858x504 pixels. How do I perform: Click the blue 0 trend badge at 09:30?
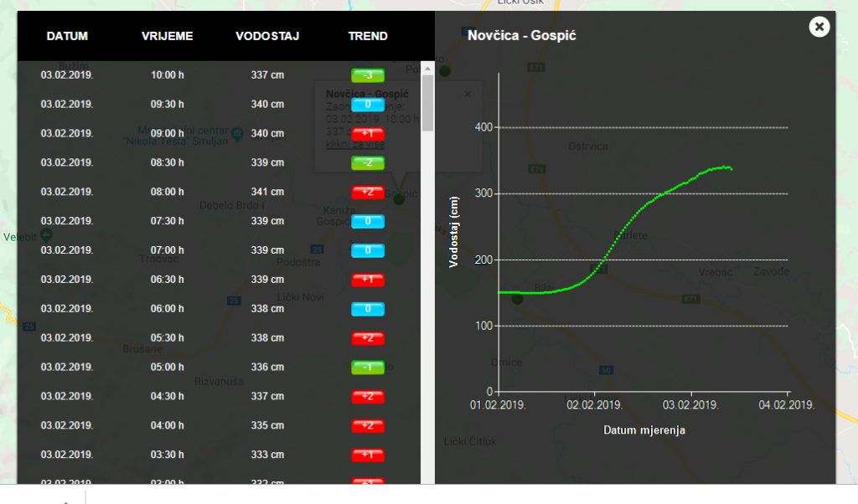click(x=368, y=105)
